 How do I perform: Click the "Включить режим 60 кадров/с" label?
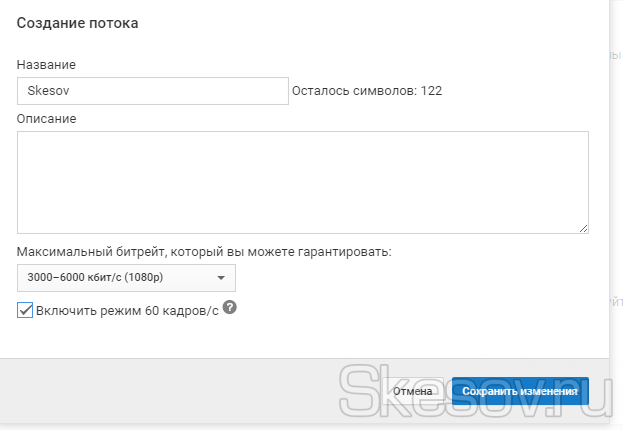(126, 310)
